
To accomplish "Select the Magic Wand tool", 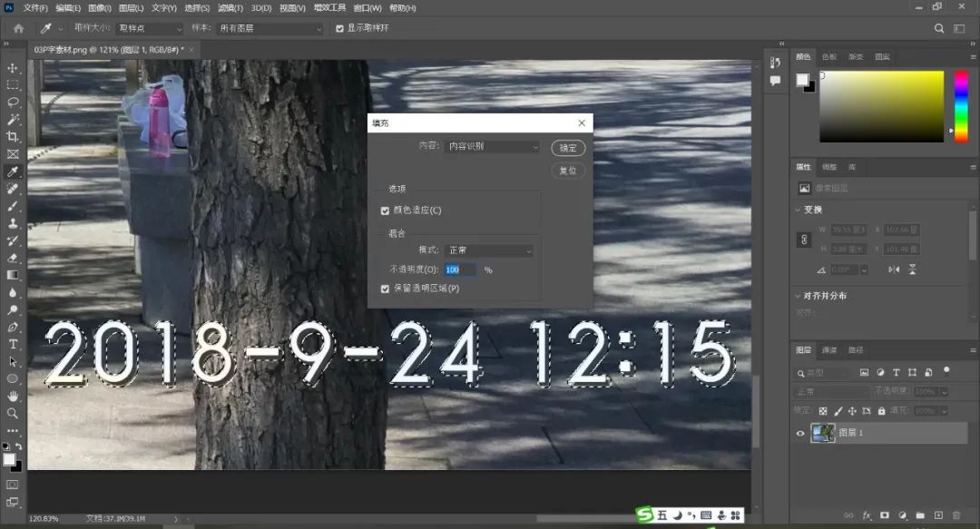I will coord(13,120).
